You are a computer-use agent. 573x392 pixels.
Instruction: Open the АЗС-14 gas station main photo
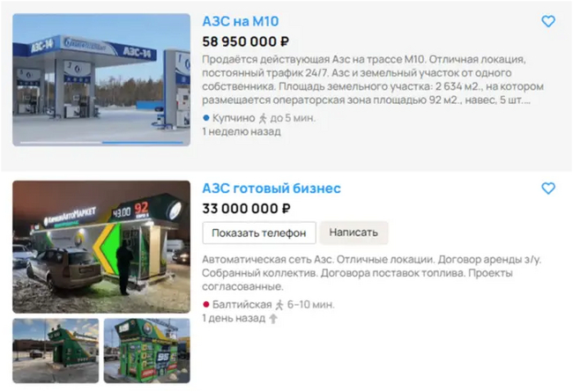(101, 79)
